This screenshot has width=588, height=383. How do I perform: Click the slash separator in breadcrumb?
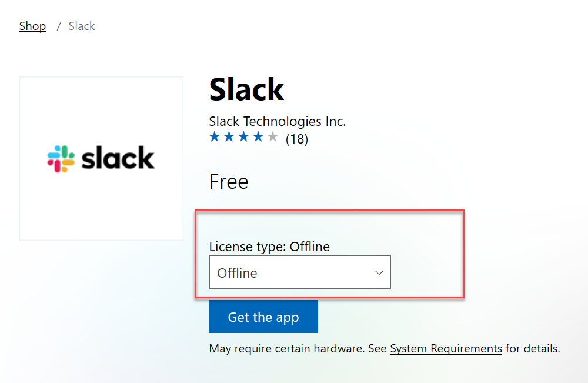(x=58, y=26)
